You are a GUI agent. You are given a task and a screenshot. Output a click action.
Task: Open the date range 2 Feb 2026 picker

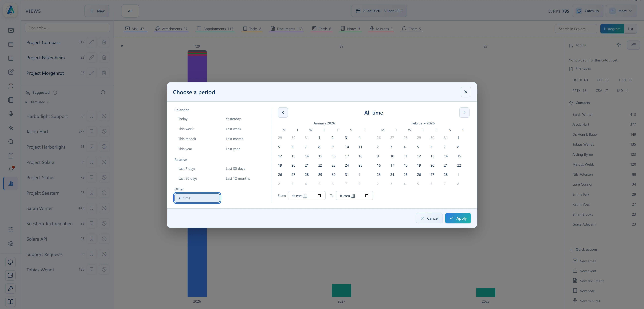pos(379,11)
